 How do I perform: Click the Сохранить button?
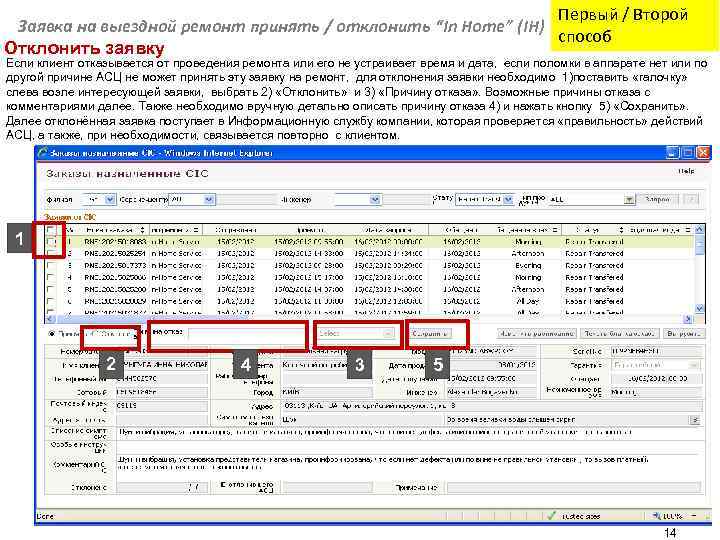click(x=430, y=334)
